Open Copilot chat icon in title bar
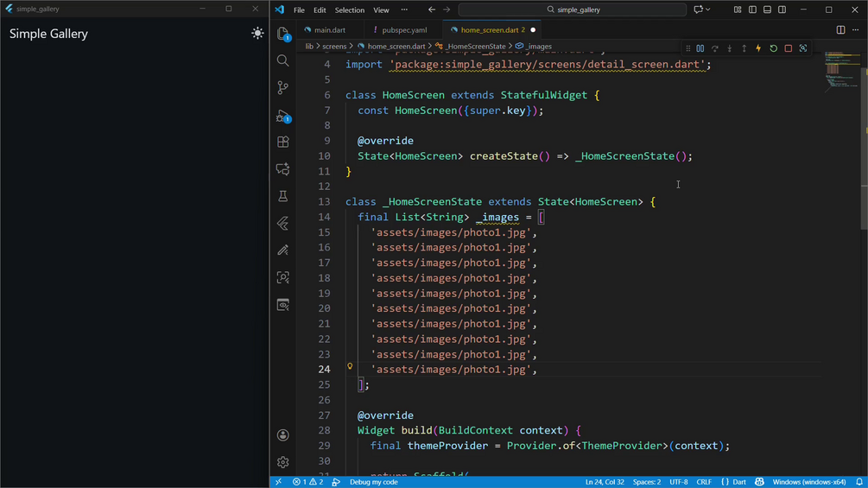Viewport: 868px width, 488px height. (x=699, y=10)
